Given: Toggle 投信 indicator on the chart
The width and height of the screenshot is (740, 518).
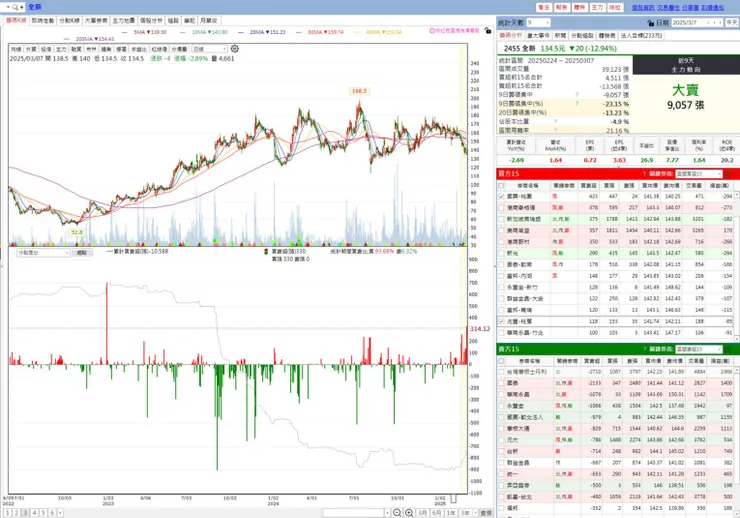Looking at the screenshot, I should (46, 49).
